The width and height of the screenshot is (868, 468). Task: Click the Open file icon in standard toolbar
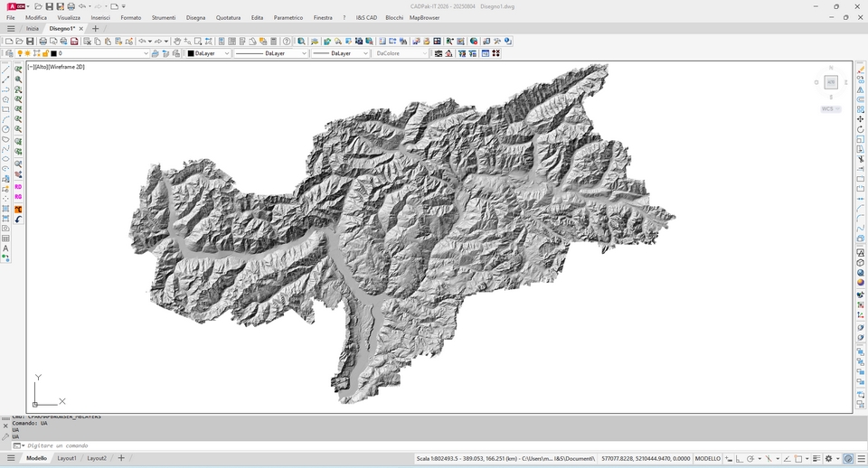point(19,41)
